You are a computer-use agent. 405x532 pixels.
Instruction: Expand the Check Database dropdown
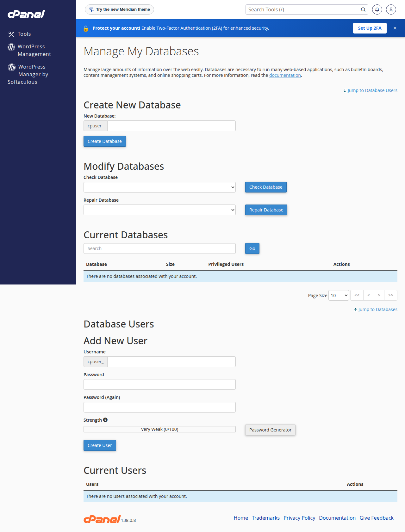(x=159, y=187)
